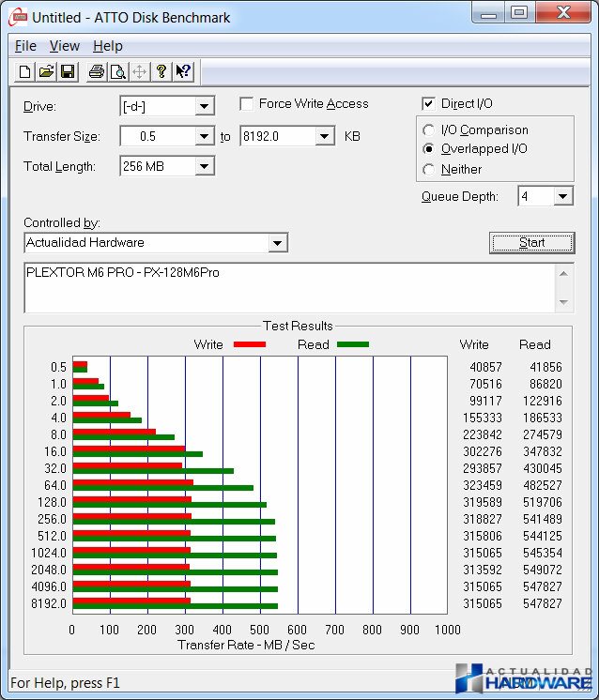Open the View menu
Image resolution: width=599 pixels, height=700 pixels.
[x=65, y=46]
